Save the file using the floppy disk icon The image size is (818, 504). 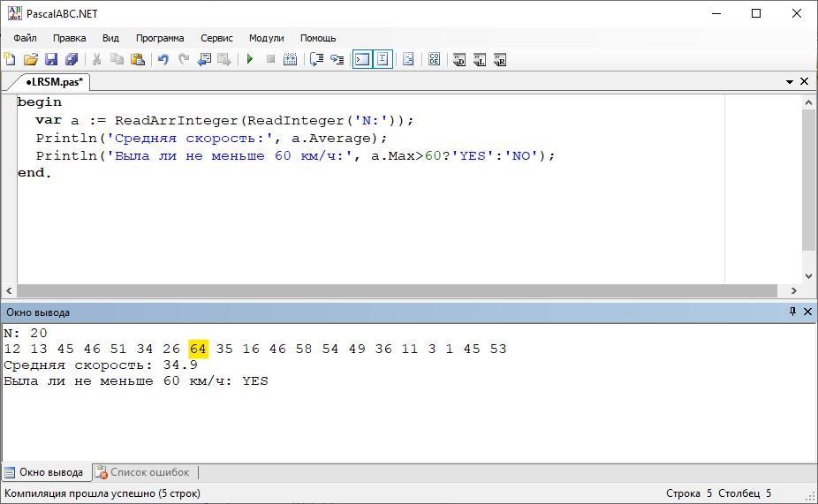pyautogui.click(x=51, y=59)
